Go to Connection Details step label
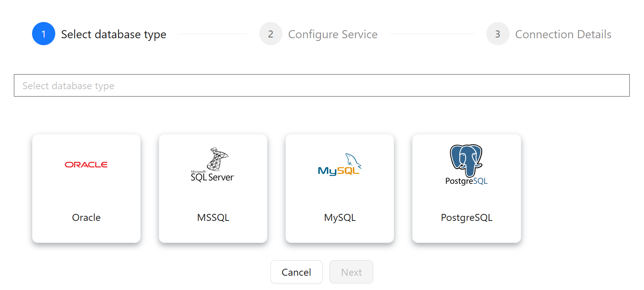Image resolution: width=644 pixels, height=290 pixels. click(x=563, y=34)
